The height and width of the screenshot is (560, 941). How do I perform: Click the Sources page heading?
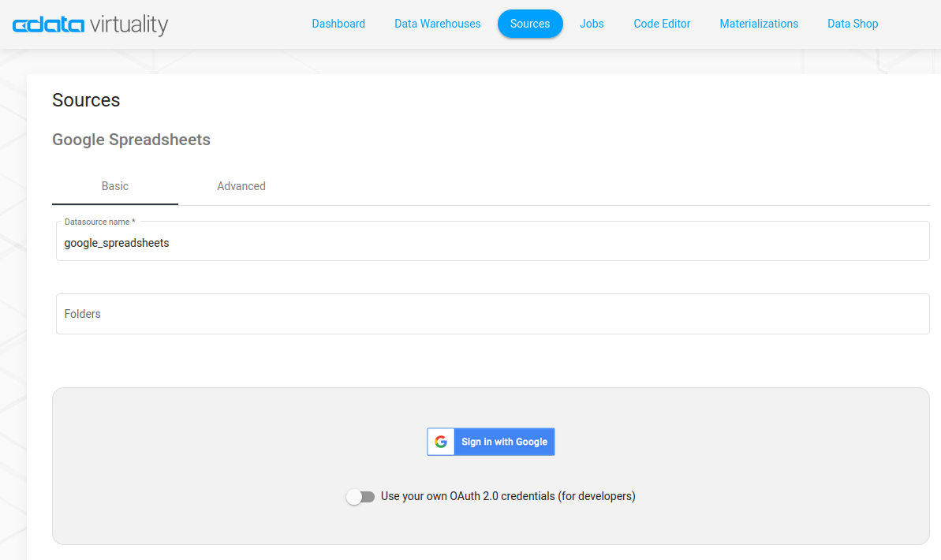pos(86,100)
